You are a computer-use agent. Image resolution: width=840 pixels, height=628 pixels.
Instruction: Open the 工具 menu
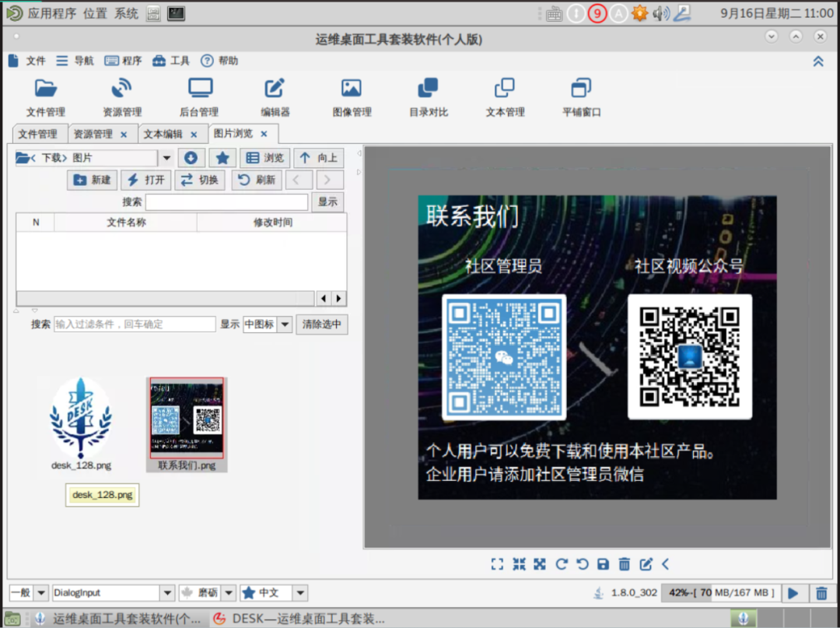pos(171,61)
